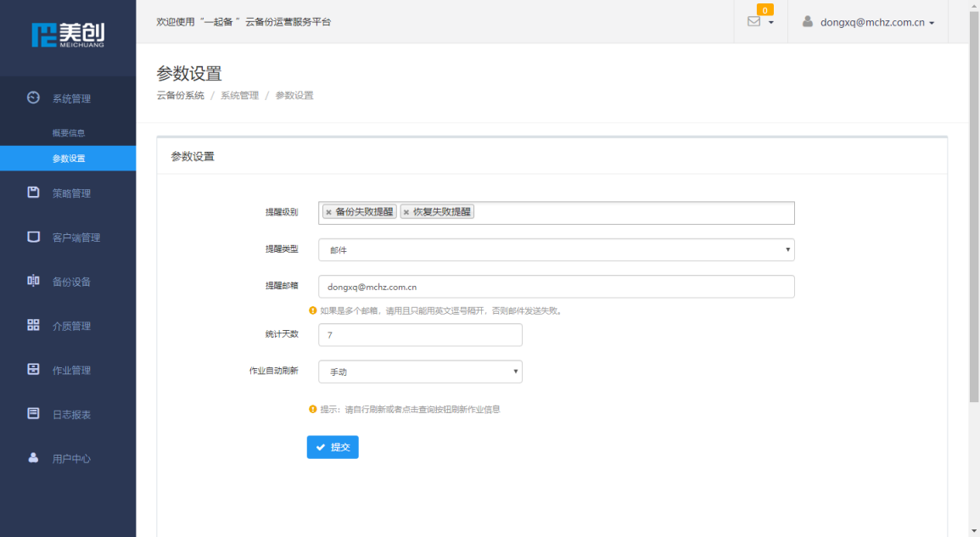Click the 客户端管理 monitor icon
Screen dimensions: 980x537
(33, 237)
